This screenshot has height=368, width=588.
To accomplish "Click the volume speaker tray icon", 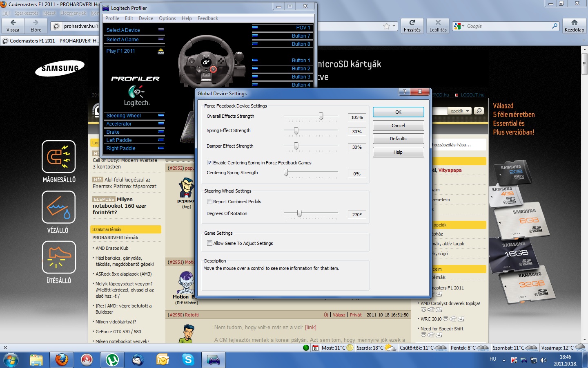I will [543, 360].
